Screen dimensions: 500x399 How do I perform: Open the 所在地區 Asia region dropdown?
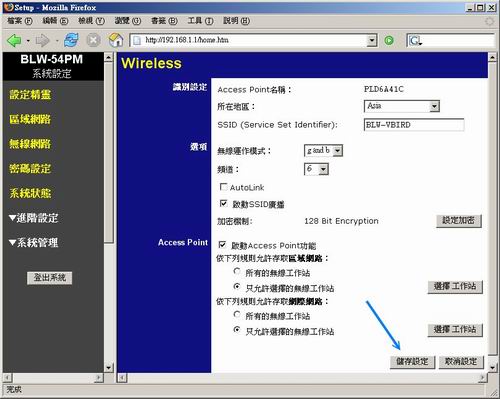(434, 107)
